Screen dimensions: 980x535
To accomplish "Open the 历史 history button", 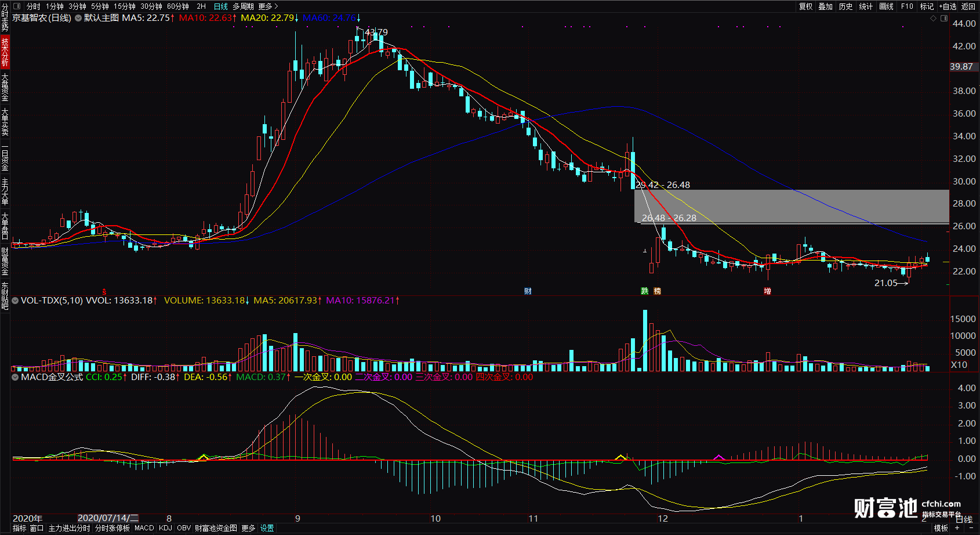I will coord(846,6).
